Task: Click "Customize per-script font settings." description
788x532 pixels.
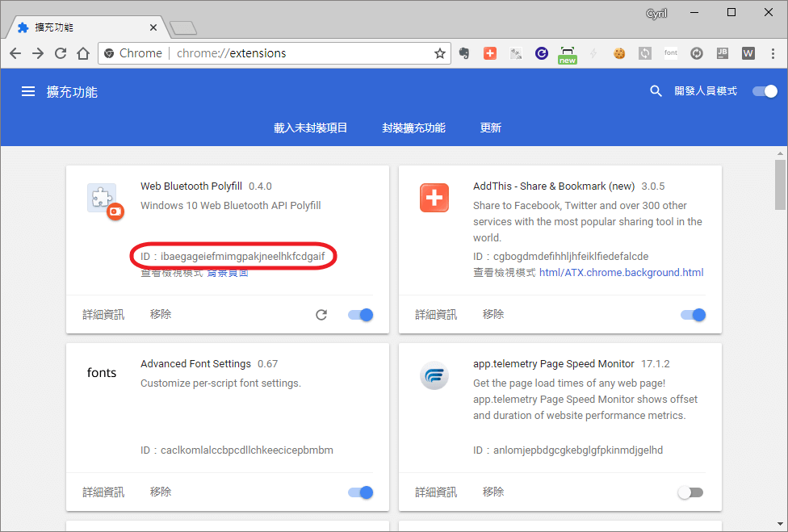Action: pyautogui.click(x=220, y=383)
